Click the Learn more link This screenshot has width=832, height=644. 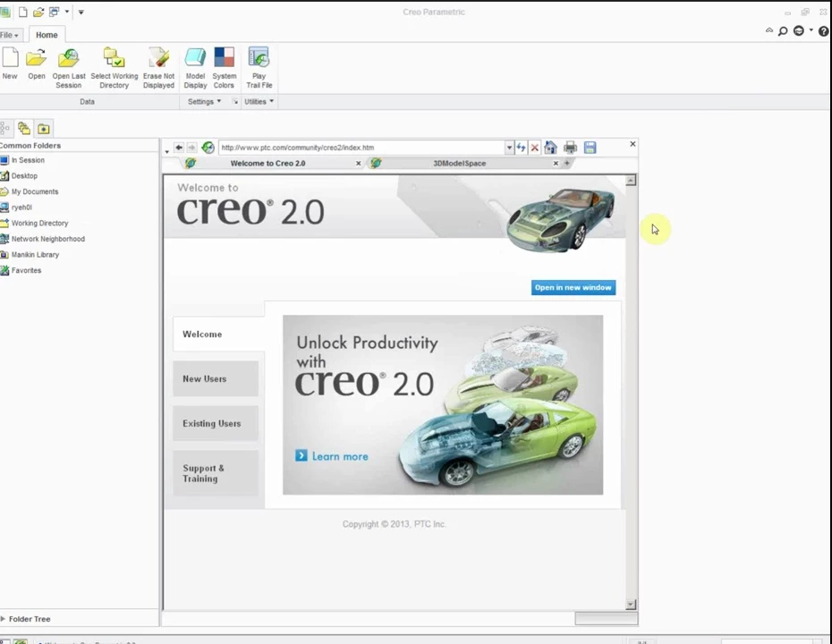(332, 456)
